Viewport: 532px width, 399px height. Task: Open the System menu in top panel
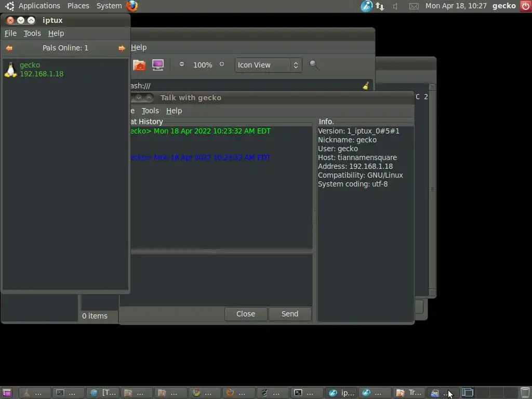pyautogui.click(x=109, y=6)
